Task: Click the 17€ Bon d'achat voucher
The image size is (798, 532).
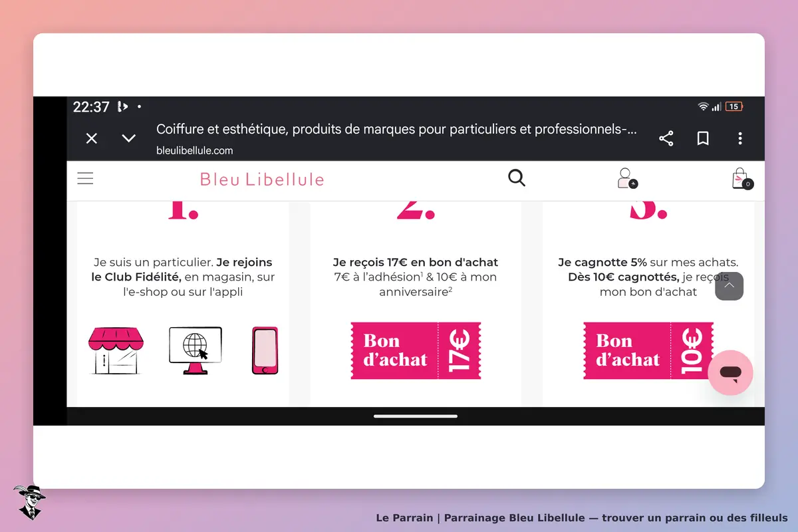Action: point(416,350)
